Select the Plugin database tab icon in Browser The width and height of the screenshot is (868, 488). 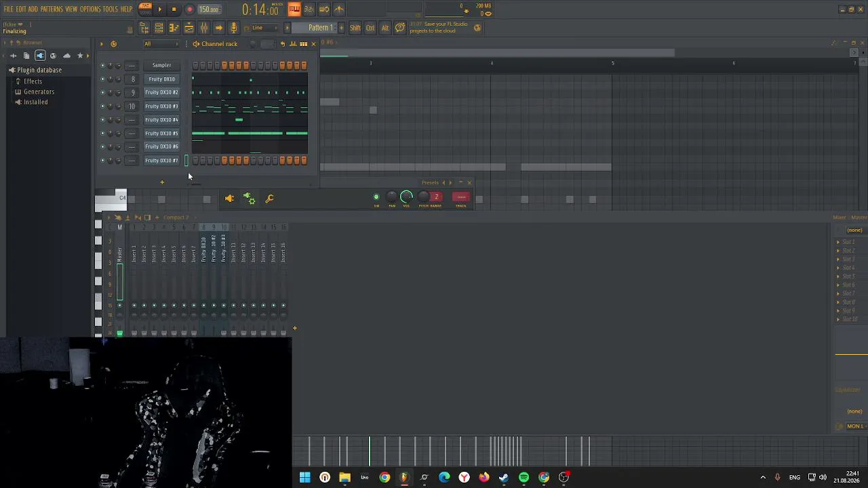point(40,56)
